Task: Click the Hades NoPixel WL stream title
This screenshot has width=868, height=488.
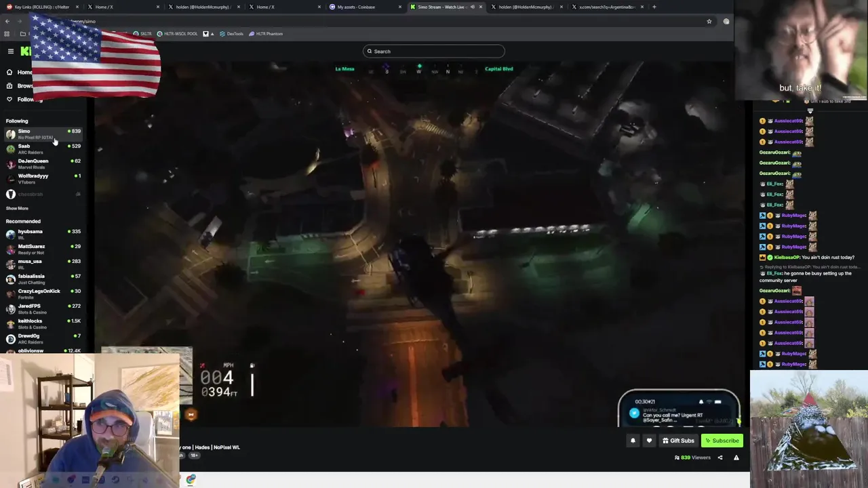Action: click(210, 447)
